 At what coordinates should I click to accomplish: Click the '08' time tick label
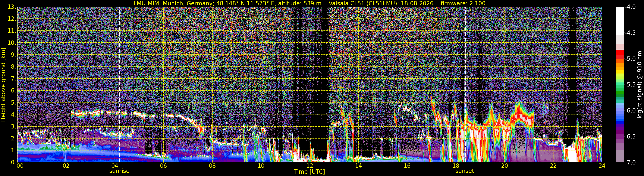[x=212, y=166]
